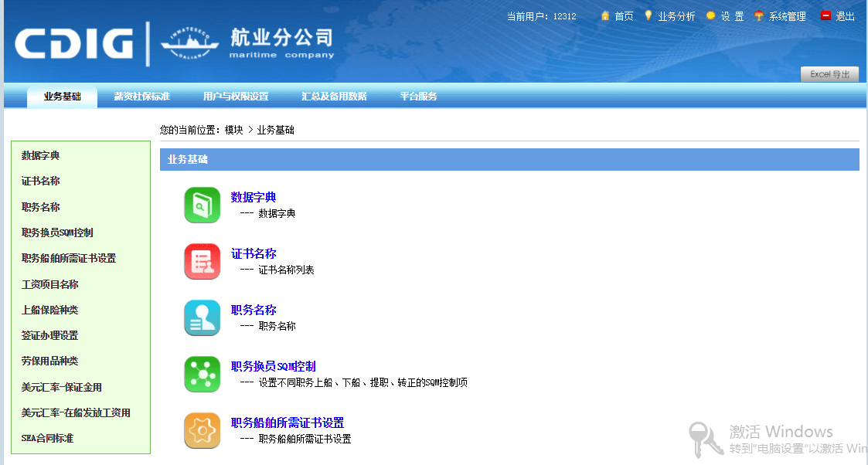This screenshot has width=868, height=465.
Task: Click the CDIG logo
Action: pyautogui.click(x=73, y=44)
